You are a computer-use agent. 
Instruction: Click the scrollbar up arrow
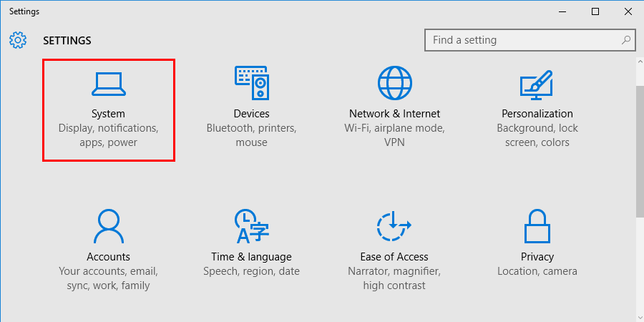click(x=640, y=63)
